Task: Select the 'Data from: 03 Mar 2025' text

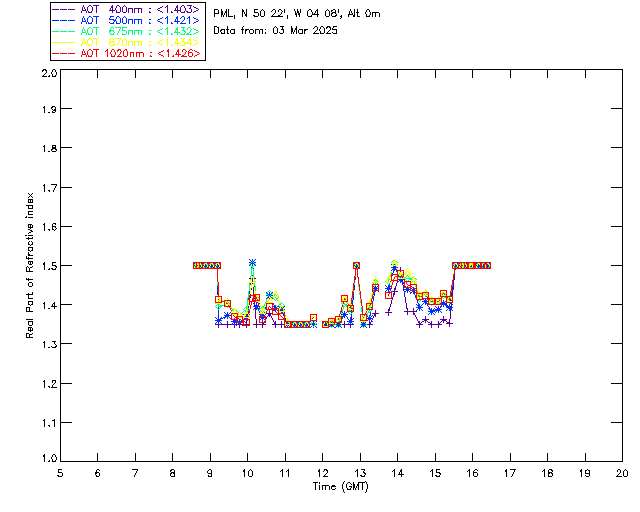Action: pos(276,31)
